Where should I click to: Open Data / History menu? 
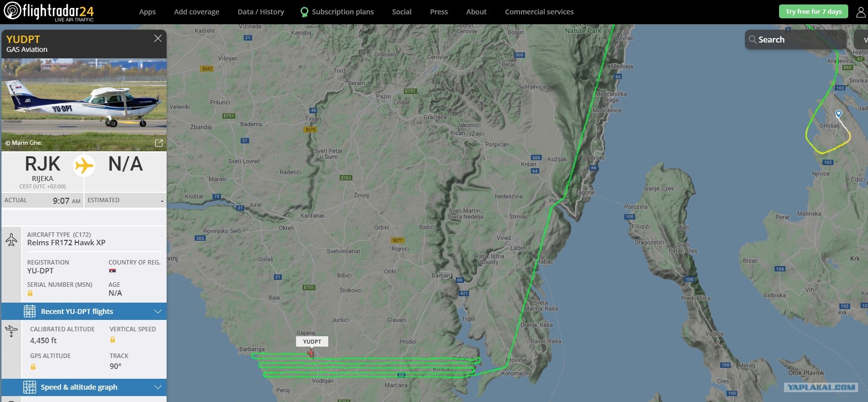(x=261, y=12)
